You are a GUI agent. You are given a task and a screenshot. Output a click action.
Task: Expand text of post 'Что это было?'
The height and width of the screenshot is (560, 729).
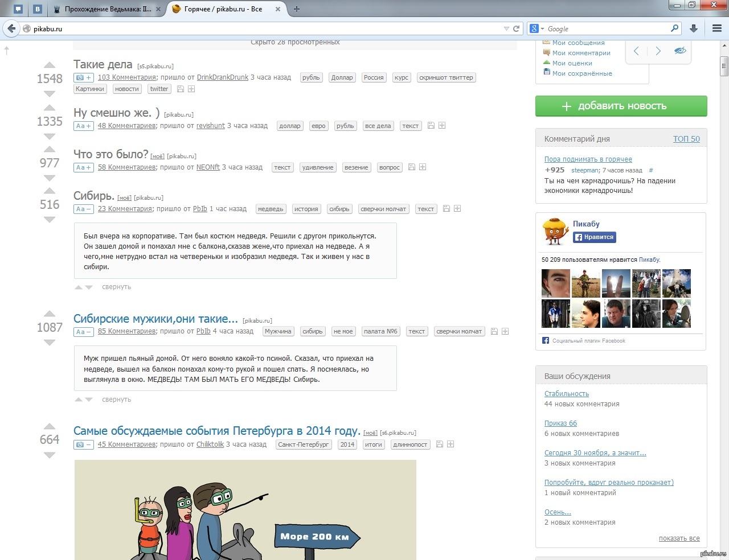tap(83, 167)
